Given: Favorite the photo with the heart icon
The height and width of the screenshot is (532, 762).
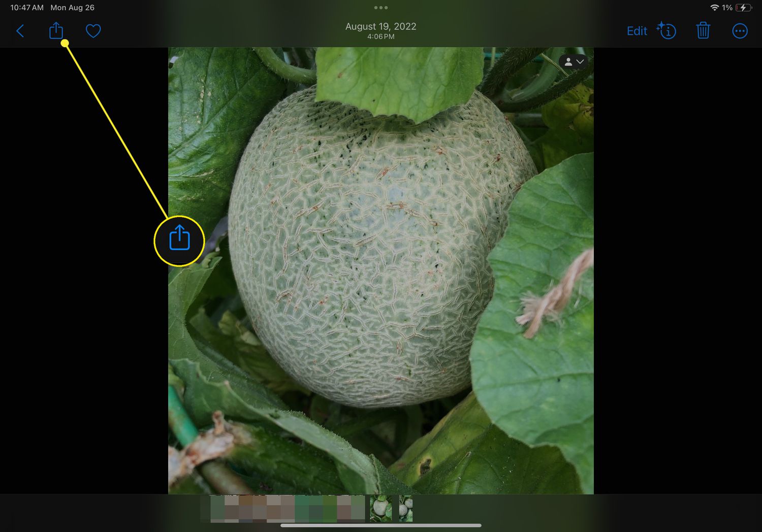Looking at the screenshot, I should 93,31.
